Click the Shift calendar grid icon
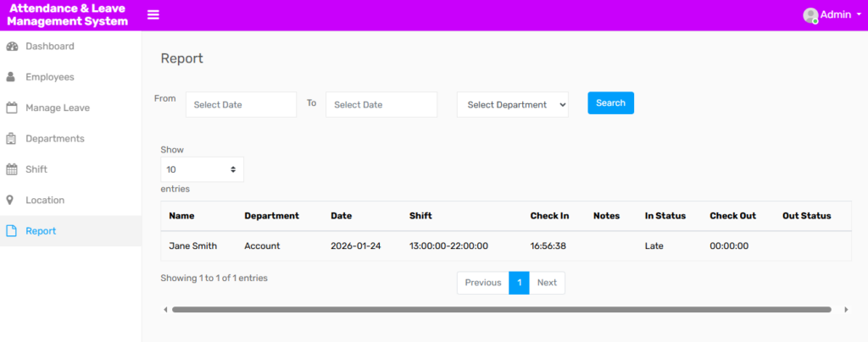The height and width of the screenshot is (342, 868). [12, 169]
